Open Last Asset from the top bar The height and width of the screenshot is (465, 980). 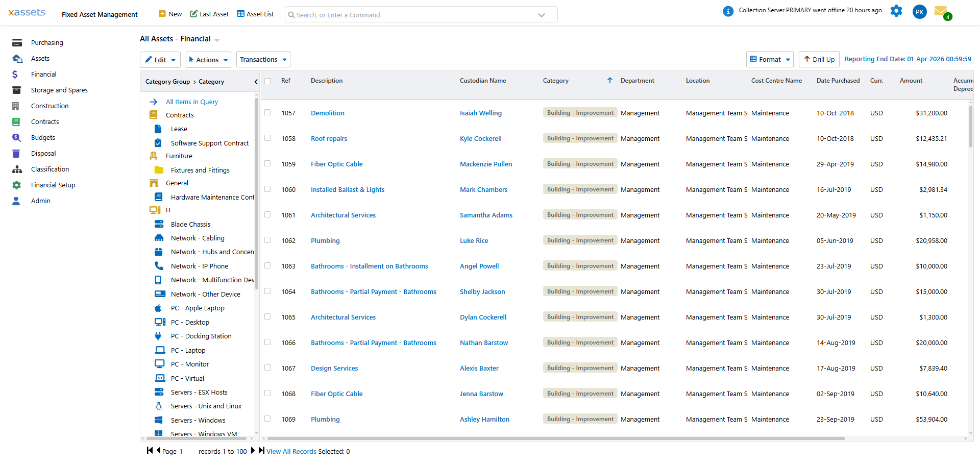pyautogui.click(x=209, y=14)
